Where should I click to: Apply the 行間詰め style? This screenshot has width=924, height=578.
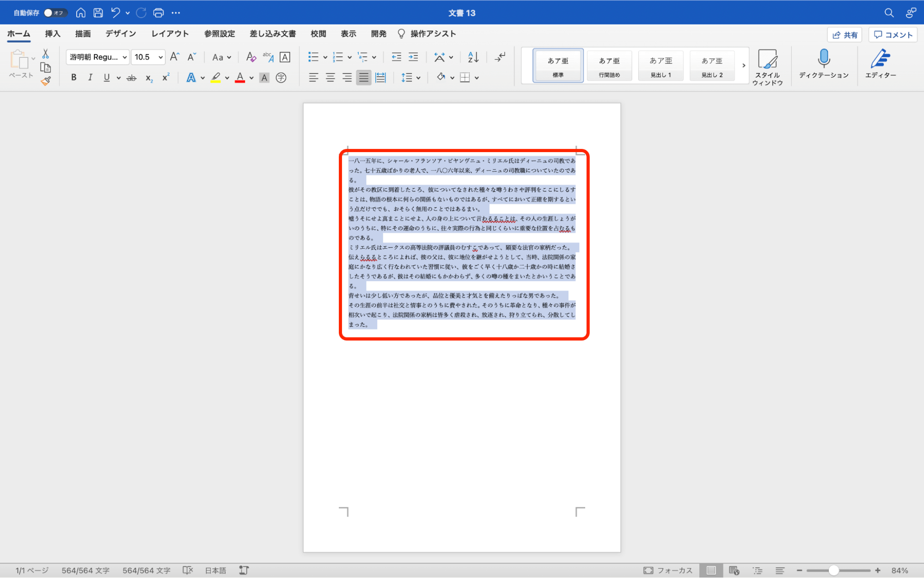(x=609, y=66)
